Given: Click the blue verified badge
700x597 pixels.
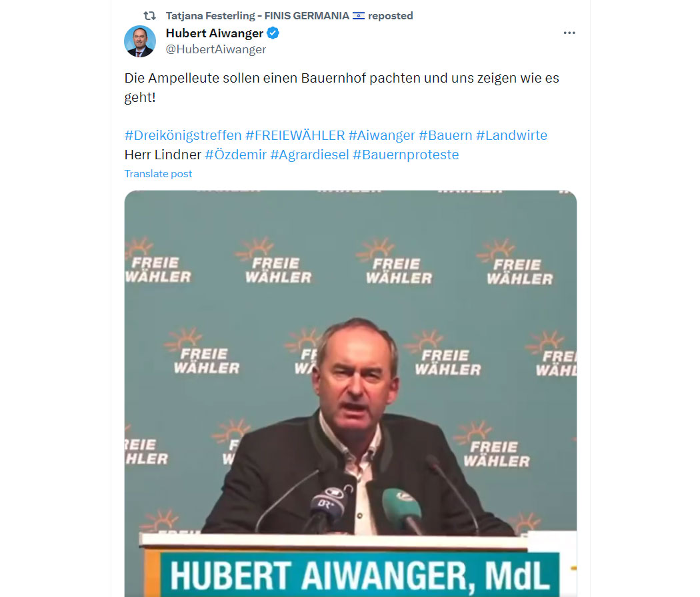Looking at the screenshot, I should pos(273,33).
